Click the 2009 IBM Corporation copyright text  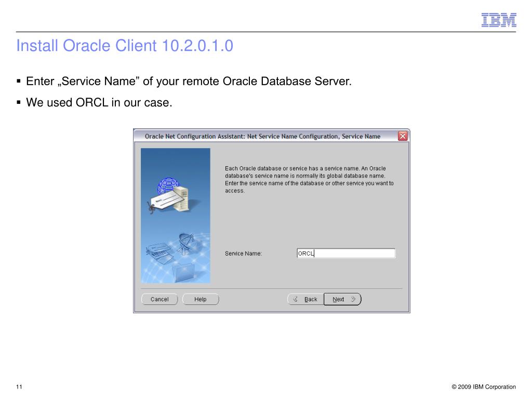click(484, 387)
